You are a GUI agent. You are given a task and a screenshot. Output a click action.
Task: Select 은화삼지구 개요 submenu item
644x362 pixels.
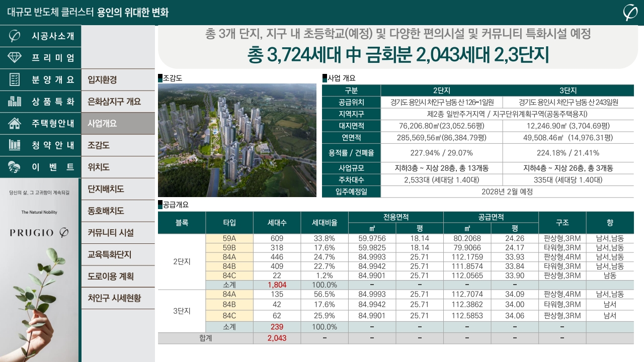coord(118,101)
